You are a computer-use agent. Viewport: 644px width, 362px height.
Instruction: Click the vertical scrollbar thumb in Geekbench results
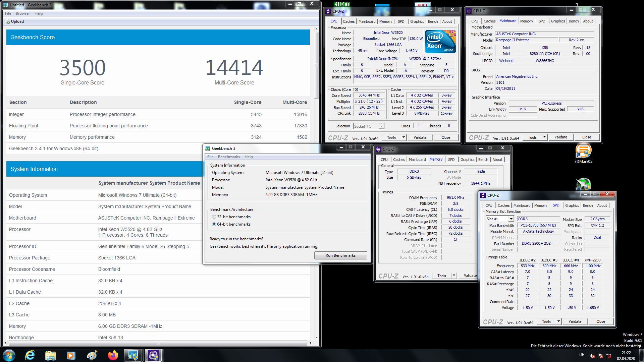point(316,65)
